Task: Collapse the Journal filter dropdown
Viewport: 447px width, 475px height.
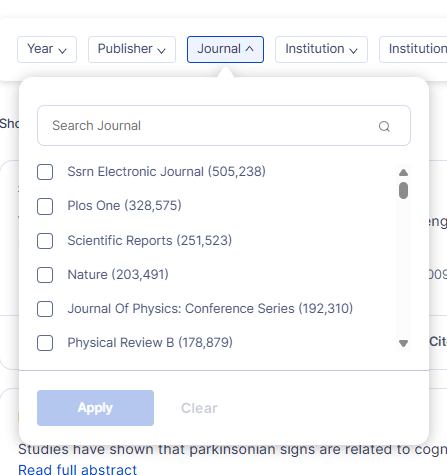Action: (x=225, y=49)
